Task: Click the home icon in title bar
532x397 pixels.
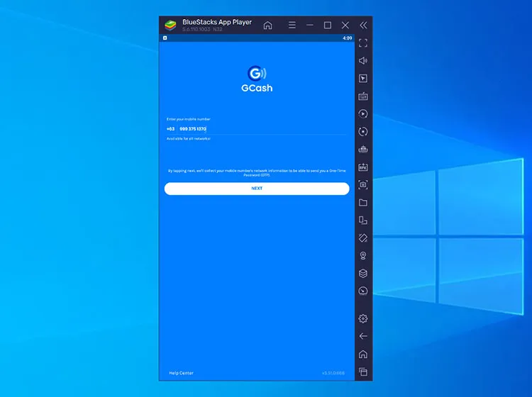Action: click(x=267, y=25)
